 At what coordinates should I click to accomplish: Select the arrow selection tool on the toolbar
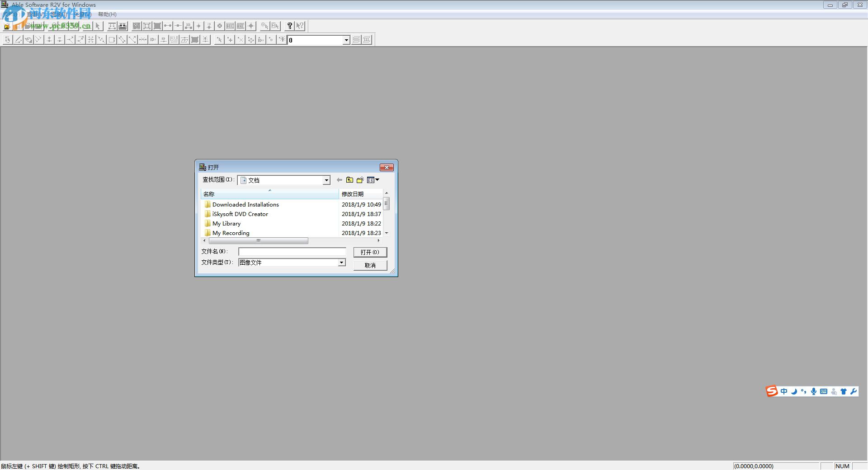pos(98,26)
